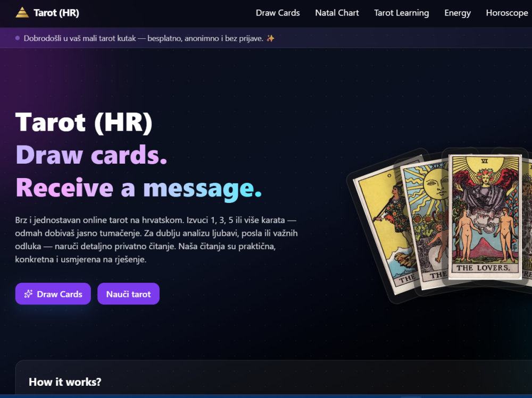532x398 pixels.
Task: Go to the Natal Chart menu item
Action: click(337, 13)
